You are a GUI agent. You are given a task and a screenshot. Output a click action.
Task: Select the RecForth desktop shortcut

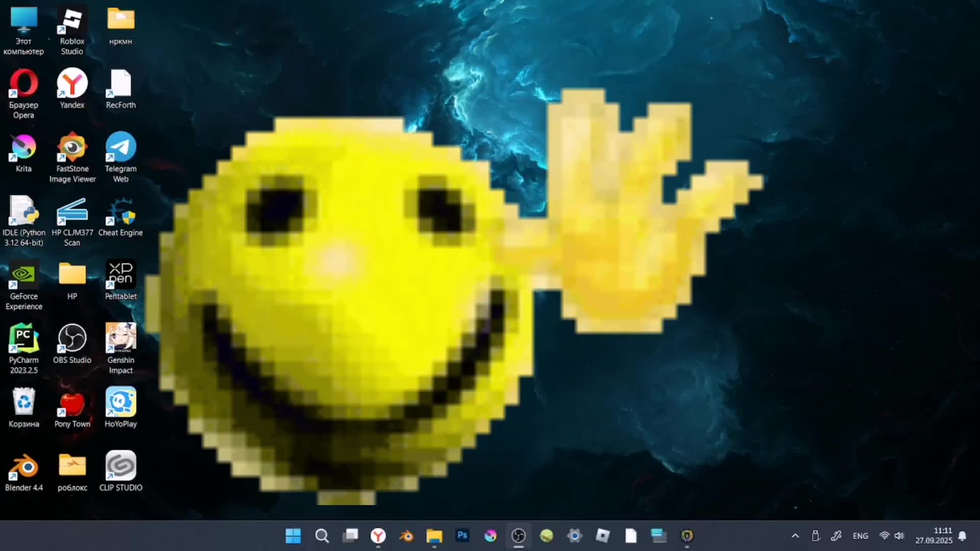coord(120,89)
